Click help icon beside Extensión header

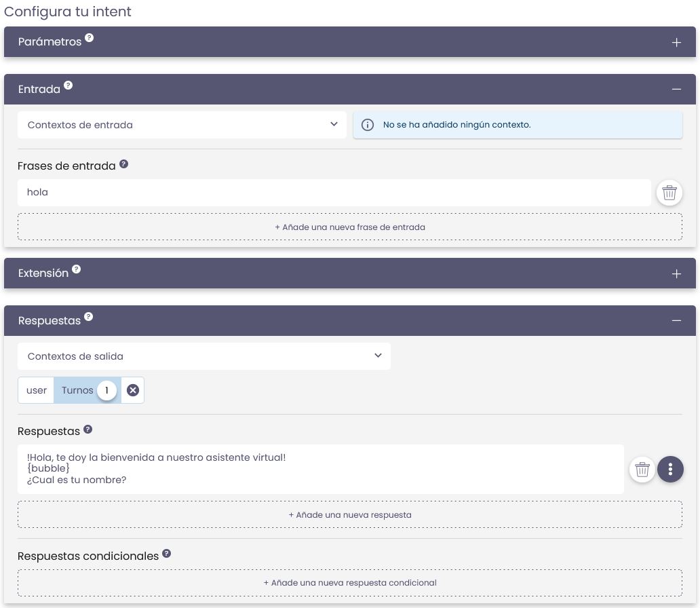(76, 269)
